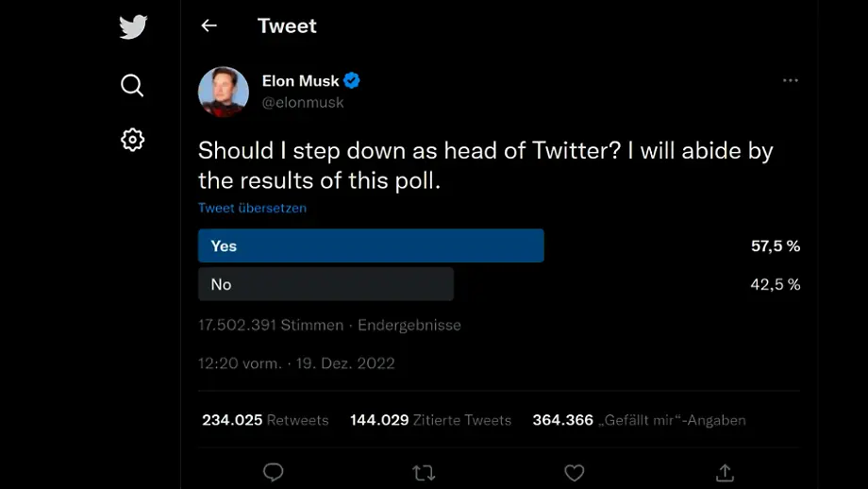The height and width of the screenshot is (489, 868).
Task: Click the @elonmusk handle
Action: pos(303,102)
